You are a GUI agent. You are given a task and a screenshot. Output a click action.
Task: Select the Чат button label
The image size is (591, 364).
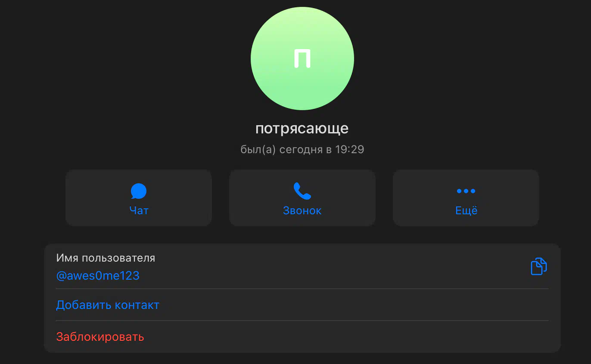coord(139,210)
